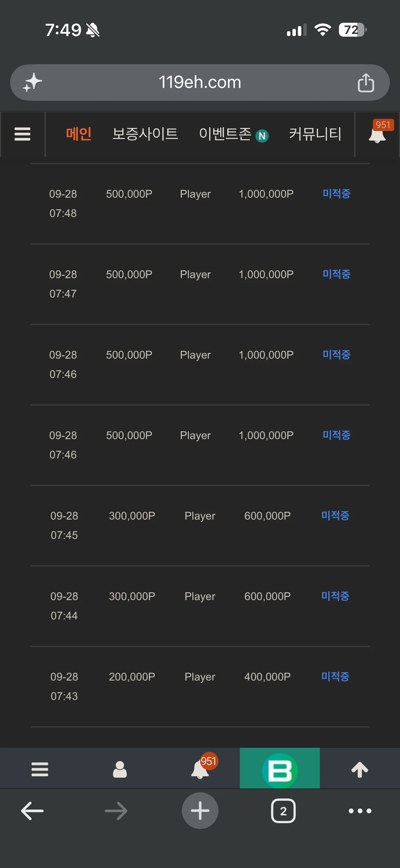Open the browser three-dot more menu
This screenshot has height=868, width=400.
coord(360,811)
